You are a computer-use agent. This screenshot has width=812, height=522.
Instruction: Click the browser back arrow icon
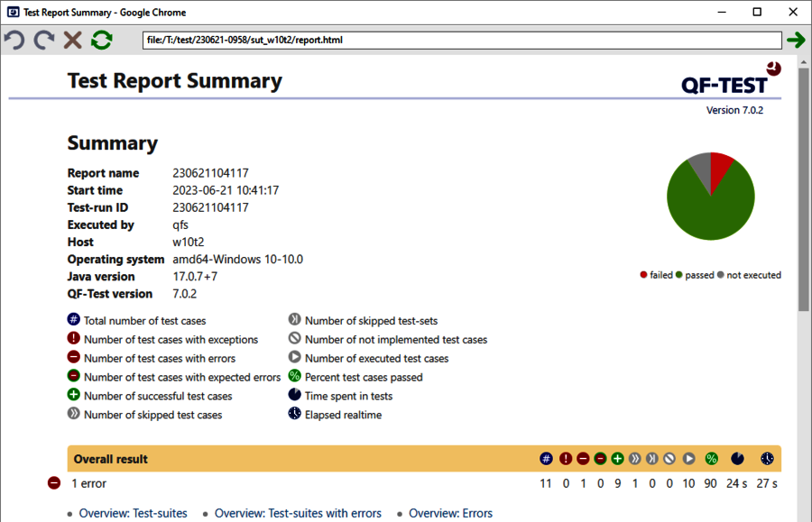click(x=14, y=40)
